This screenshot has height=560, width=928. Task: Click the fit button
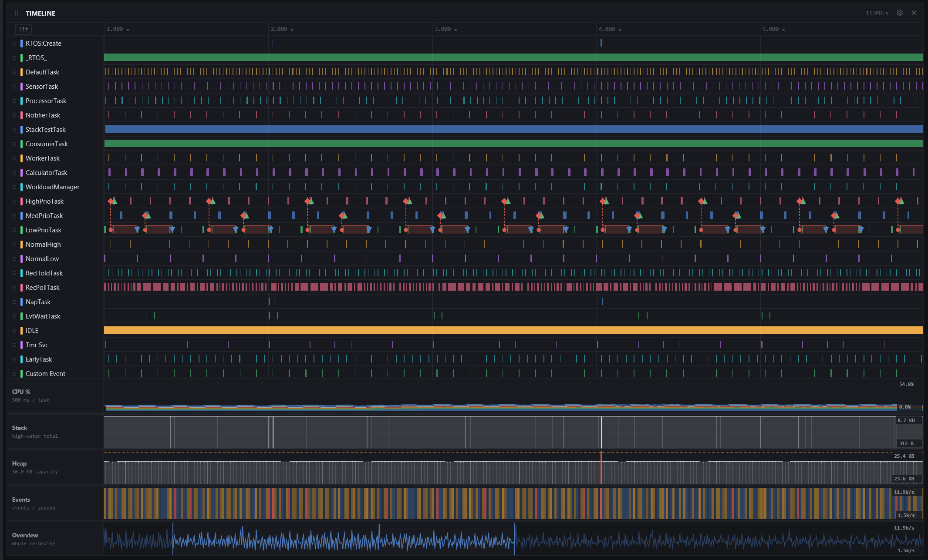(x=24, y=29)
